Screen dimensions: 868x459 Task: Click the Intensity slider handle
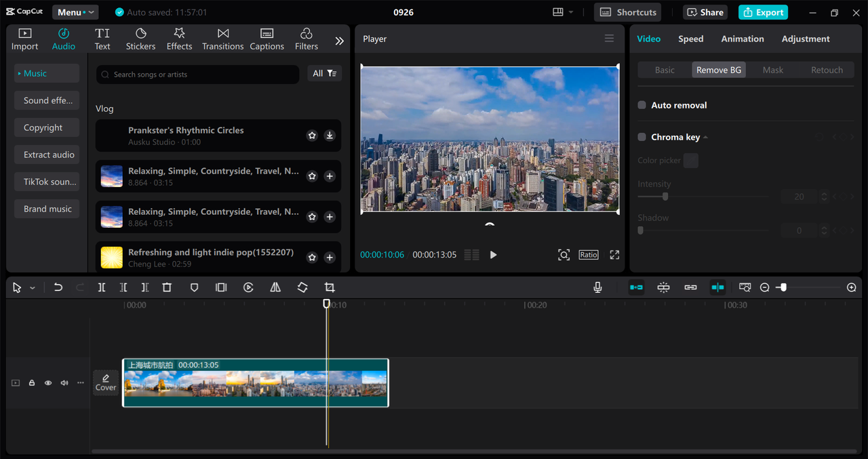665,197
